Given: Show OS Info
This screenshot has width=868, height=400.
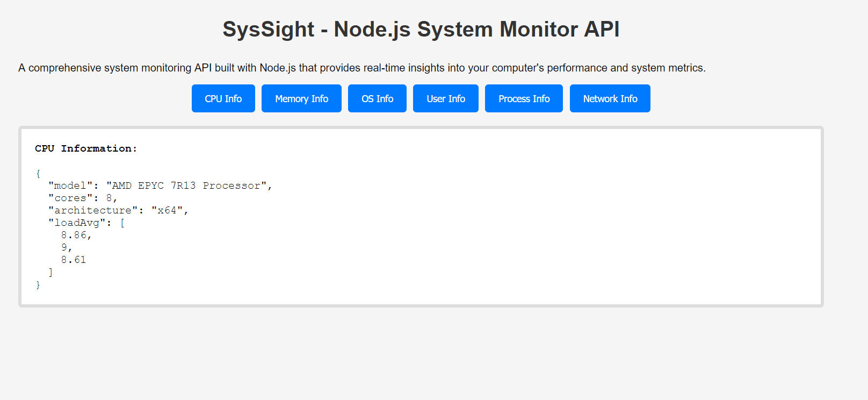Looking at the screenshot, I should 377,98.
